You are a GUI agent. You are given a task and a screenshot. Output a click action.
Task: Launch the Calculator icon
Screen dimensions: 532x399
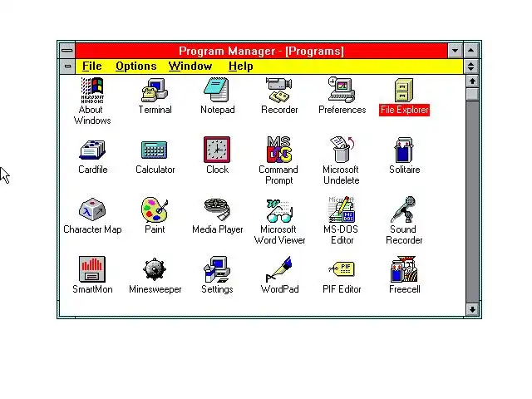[155, 150]
